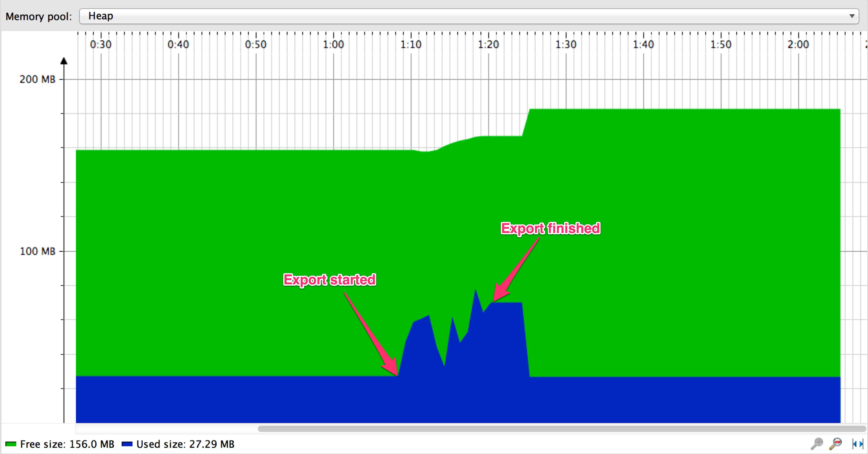Click the 0:30 time marker
The image size is (868, 454).
pos(101,45)
